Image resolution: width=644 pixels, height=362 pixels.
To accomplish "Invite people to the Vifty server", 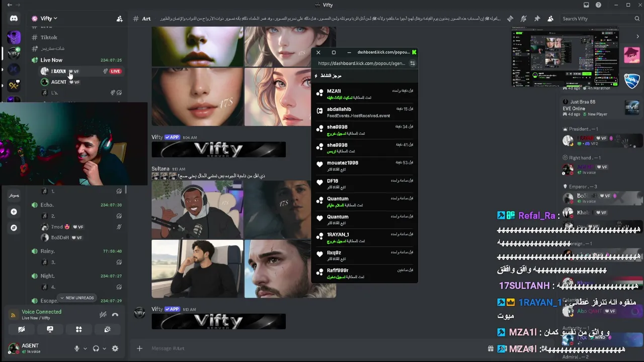I will [119, 19].
